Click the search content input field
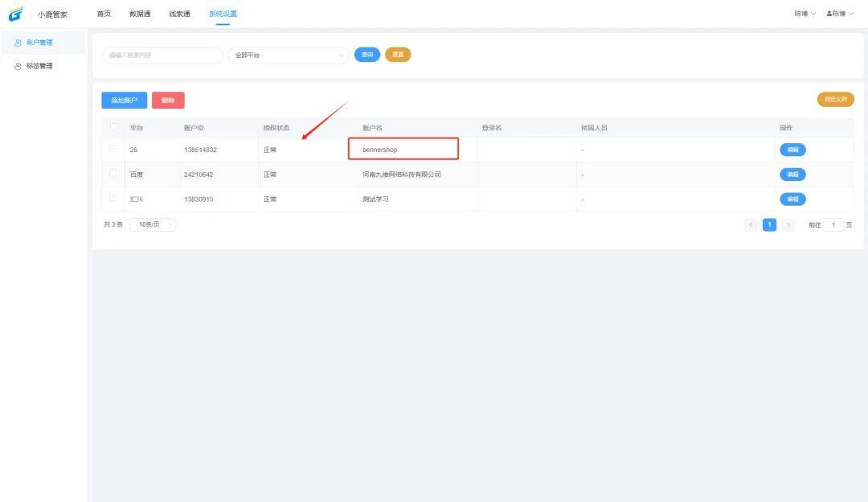868x502 pixels. [x=162, y=56]
